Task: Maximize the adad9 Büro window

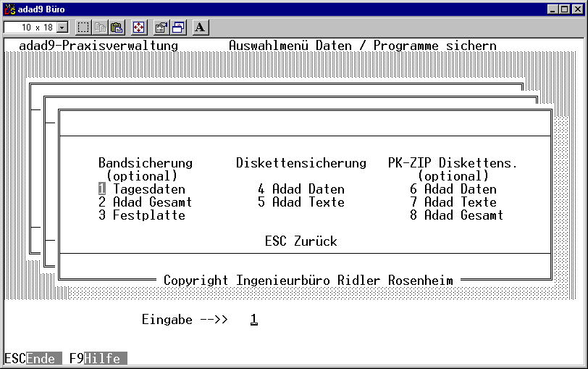Action: 564,9
